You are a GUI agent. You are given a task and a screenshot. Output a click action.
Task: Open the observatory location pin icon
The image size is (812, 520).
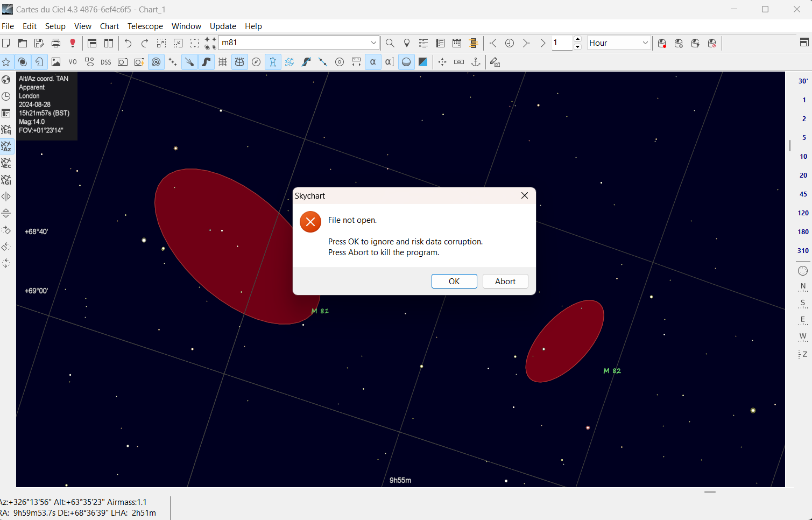(407, 43)
